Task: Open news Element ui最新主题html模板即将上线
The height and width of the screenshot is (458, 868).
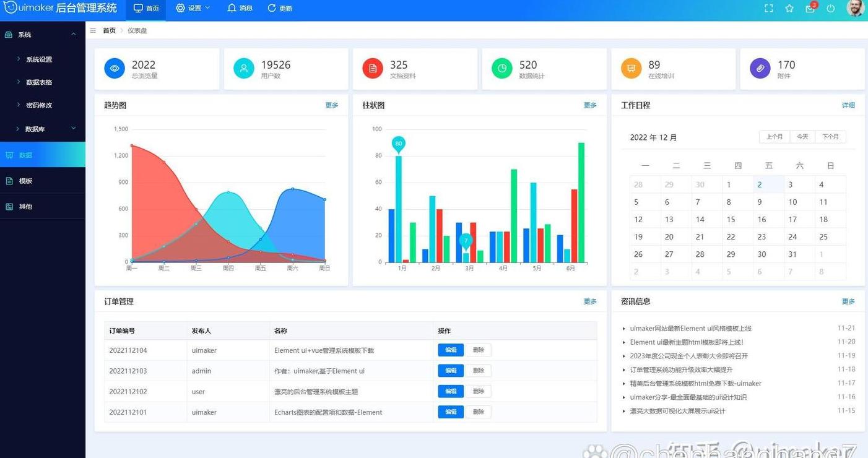Action: 687,342
